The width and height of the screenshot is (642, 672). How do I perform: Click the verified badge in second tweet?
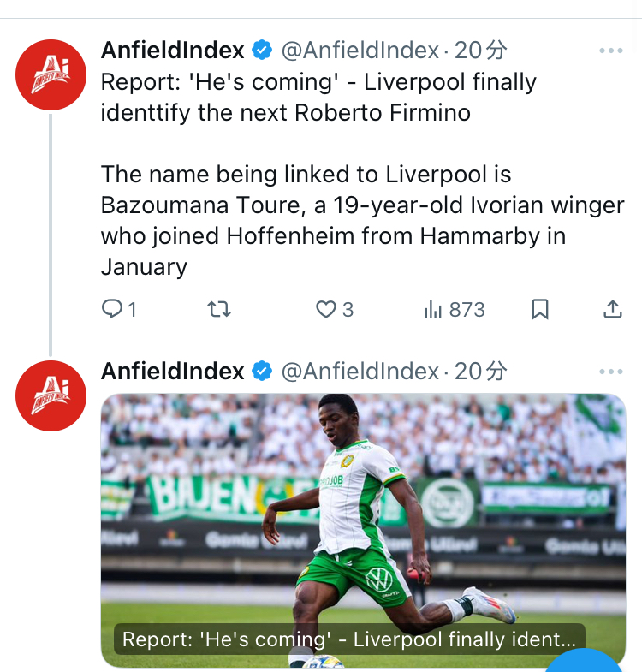point(262,372)
